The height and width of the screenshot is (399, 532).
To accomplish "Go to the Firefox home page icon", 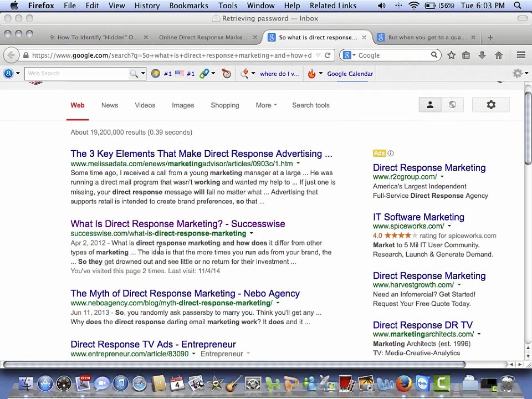I will 498,55.
